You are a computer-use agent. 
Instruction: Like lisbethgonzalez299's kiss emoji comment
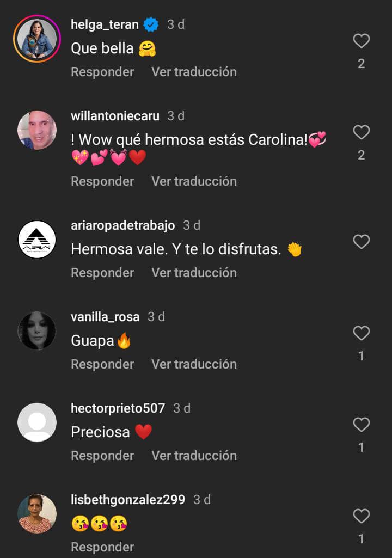click(362, 516)
